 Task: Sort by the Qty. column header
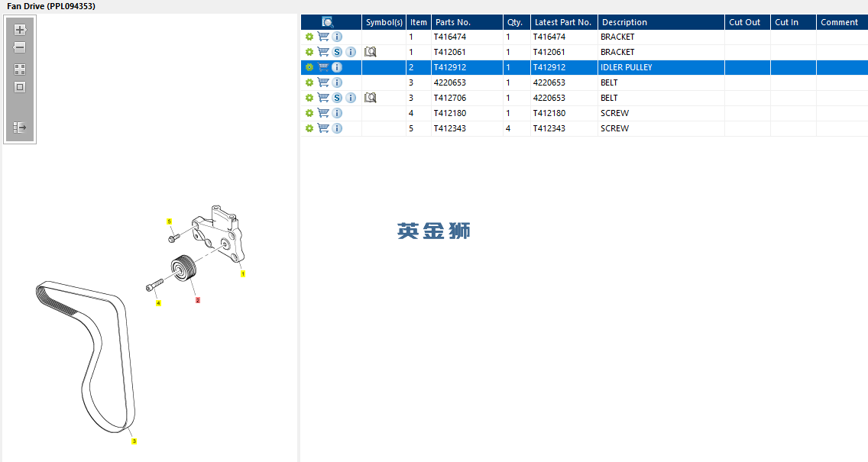click(517, 22)
